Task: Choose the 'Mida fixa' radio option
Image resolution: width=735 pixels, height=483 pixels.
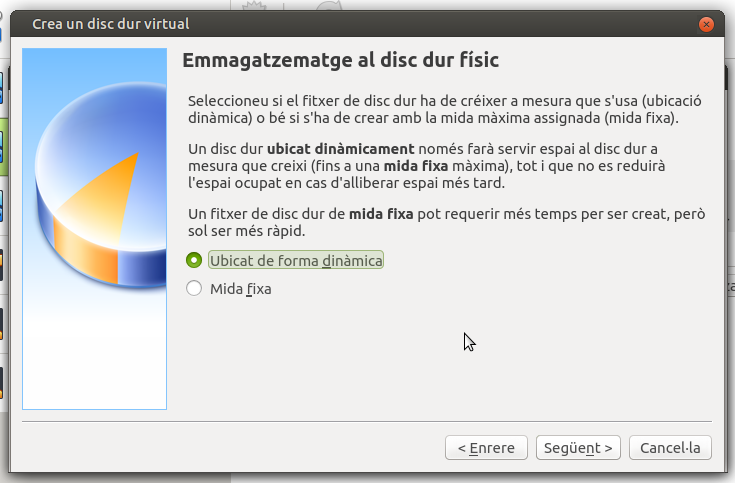Action: click(x=194, y=289)
